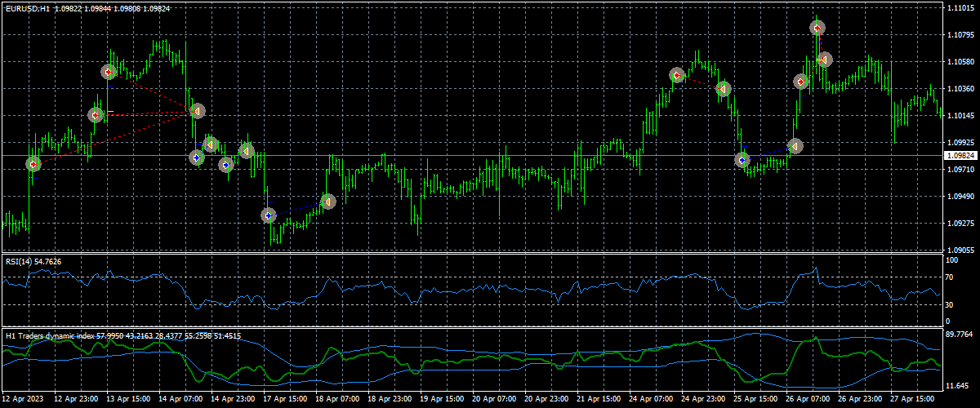Click the 17 Apr 15:00 time axis label
980x408 pixels.
(x=286, y=399)
